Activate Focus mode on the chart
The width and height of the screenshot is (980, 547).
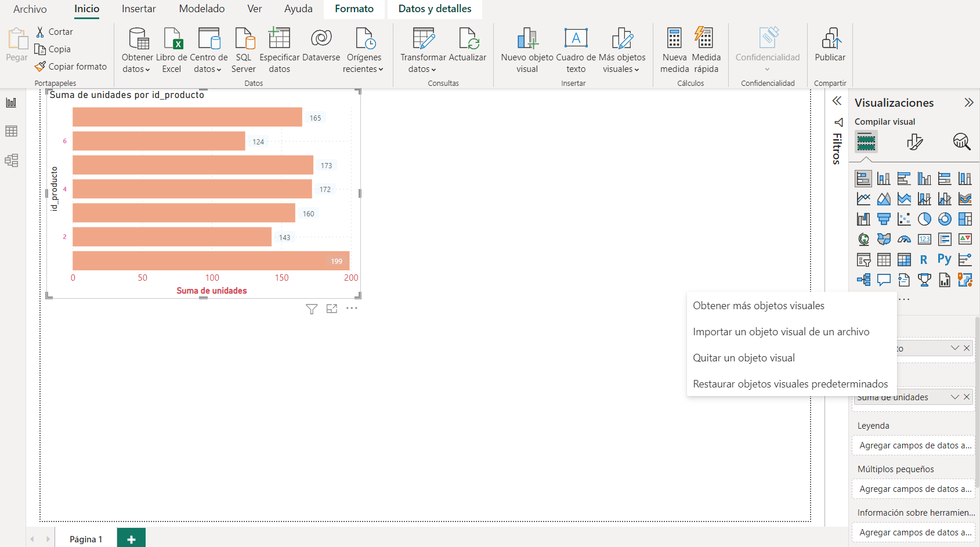(332, 309)
